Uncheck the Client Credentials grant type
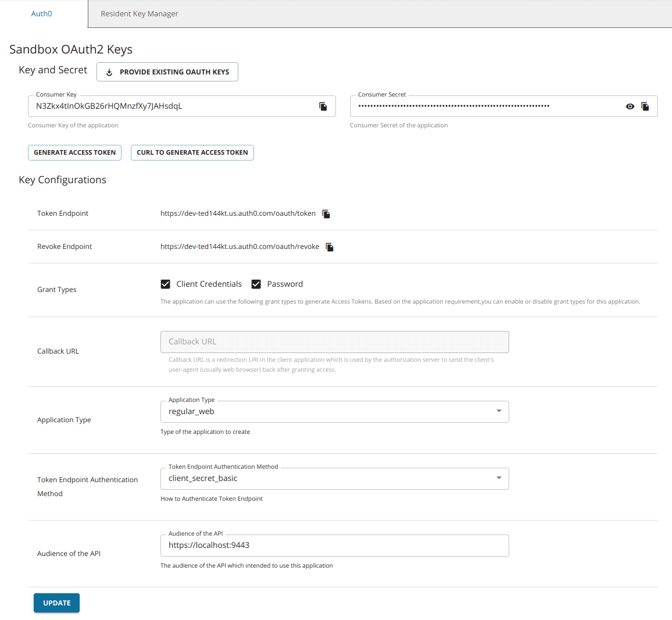This screenshot has width=672, height=620. (x=166, y=284)
